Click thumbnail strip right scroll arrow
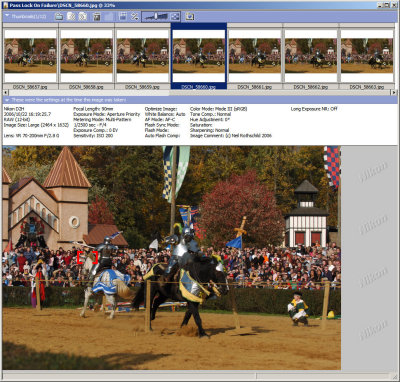Viewport: 400px width, 382px height. (x=394, y=92)
